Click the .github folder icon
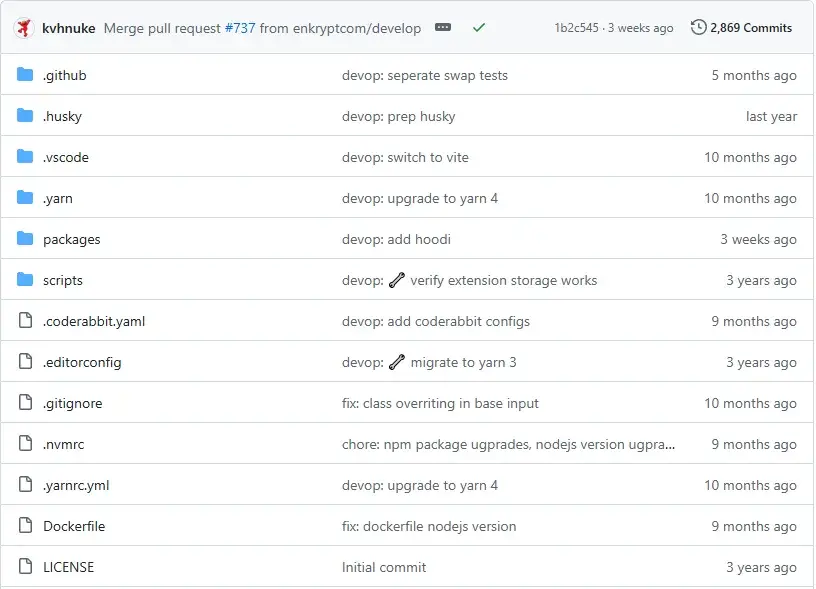 pyautogui.click(x=25, y=75)
